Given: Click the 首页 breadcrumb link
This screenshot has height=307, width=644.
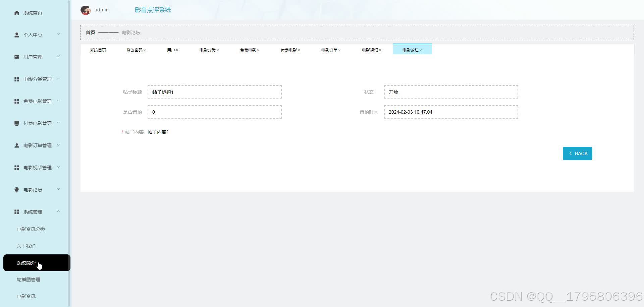Looking at the screenshot, I should pyautogui.click(x=91, y=33).
